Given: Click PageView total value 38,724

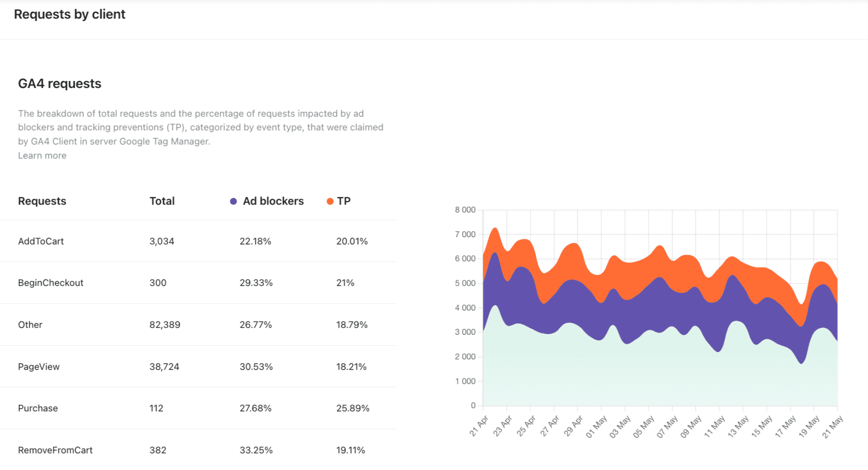Looking at the screenshot, I should coord(164,366).
